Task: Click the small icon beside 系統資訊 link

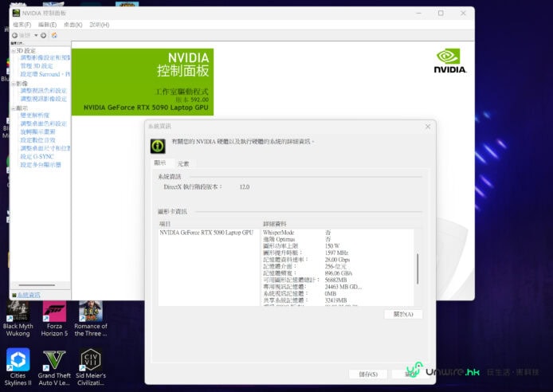Action: (14, 295)
